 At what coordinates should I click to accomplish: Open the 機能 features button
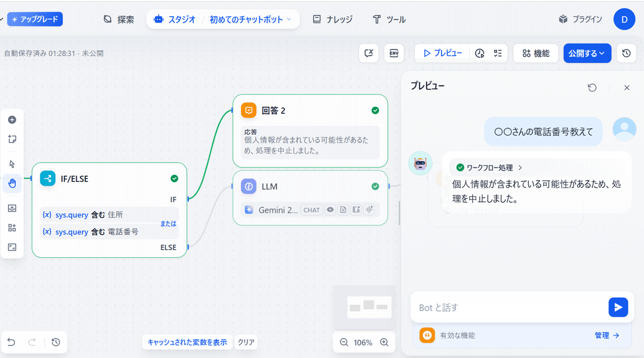(536, 53)
